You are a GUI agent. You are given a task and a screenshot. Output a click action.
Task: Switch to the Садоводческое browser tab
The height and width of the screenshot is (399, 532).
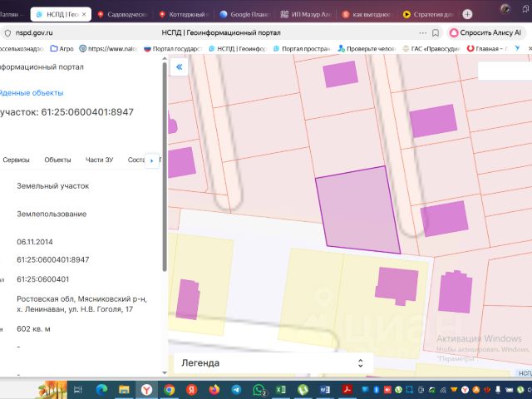[x=123, y=14]
